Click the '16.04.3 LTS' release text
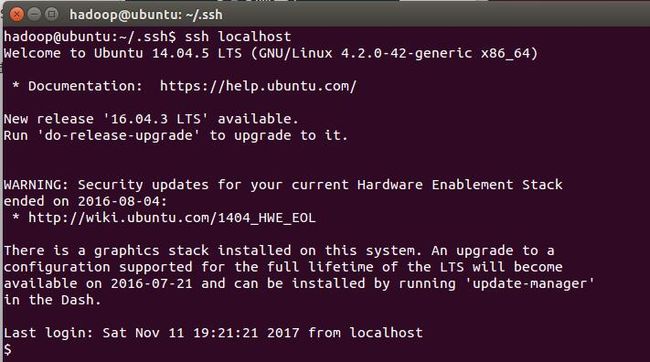Screen dimensions: 650x362 155,119
